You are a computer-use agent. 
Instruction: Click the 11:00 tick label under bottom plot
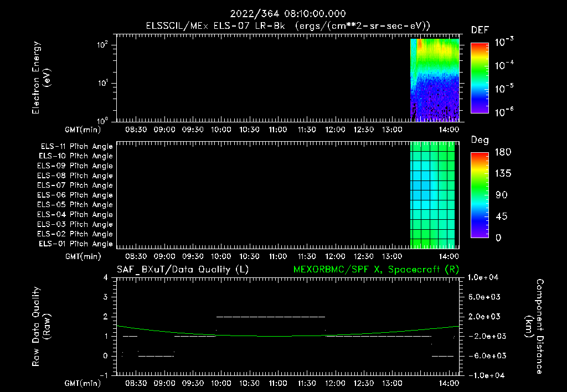coord(278,383)
